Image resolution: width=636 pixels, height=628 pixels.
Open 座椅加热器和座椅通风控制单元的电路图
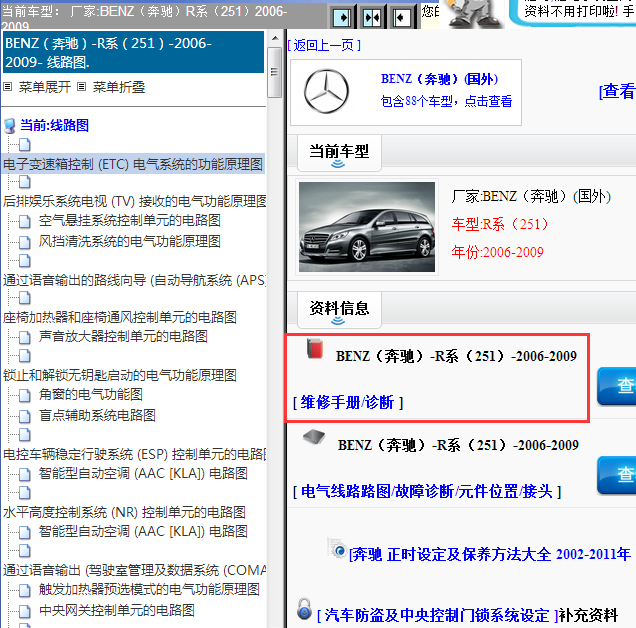pyautogui.click(x=120, y=317)
